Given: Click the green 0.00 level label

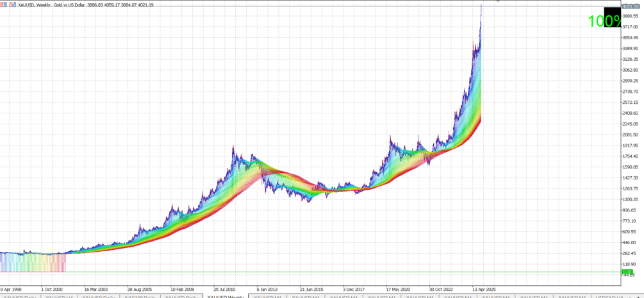Looking at the screenshot, I should pos(627,272).
